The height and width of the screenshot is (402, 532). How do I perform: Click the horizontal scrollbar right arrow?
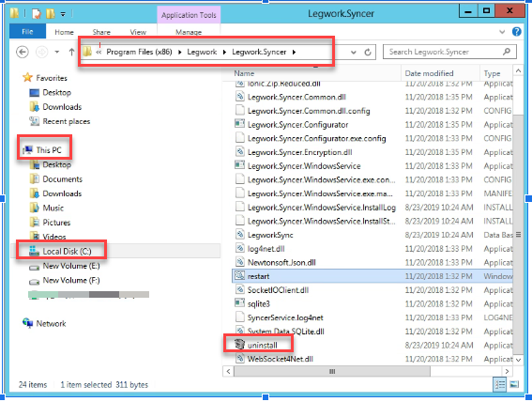click(x=507, y=371)
